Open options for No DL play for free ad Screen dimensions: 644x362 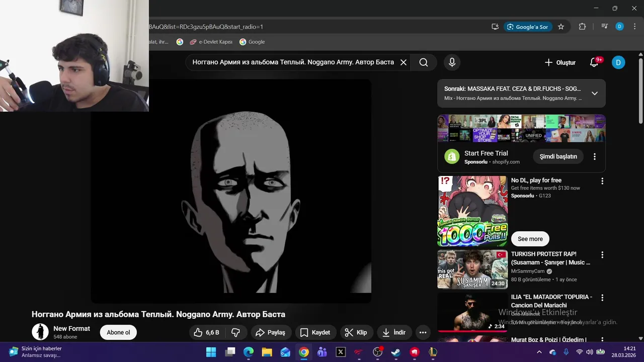click(x=602, y=181)
